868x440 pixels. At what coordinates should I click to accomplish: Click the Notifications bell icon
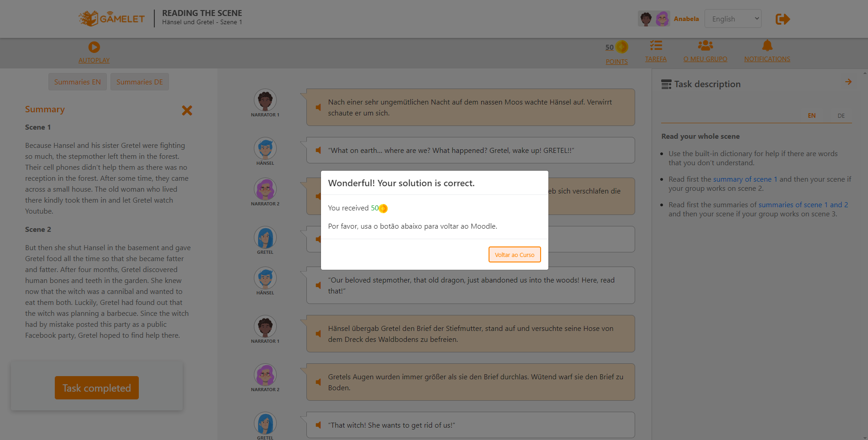click(x=768, y=45)
